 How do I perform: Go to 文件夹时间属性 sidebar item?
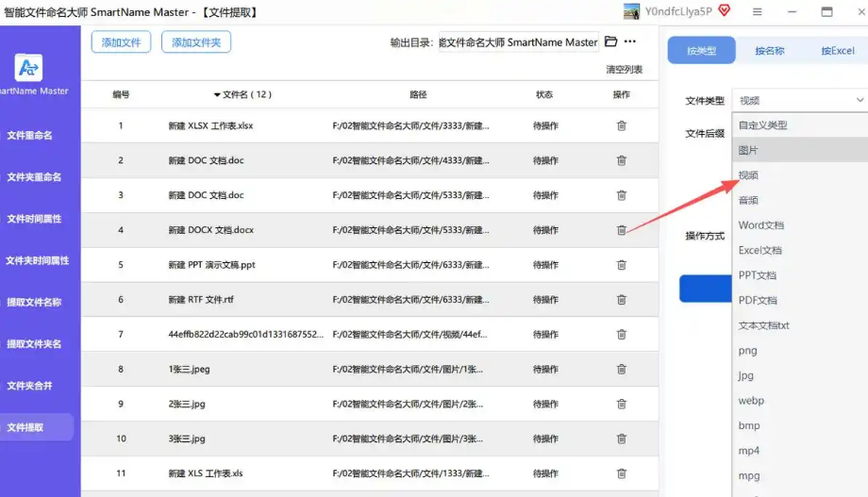click(x=37, y=260)
